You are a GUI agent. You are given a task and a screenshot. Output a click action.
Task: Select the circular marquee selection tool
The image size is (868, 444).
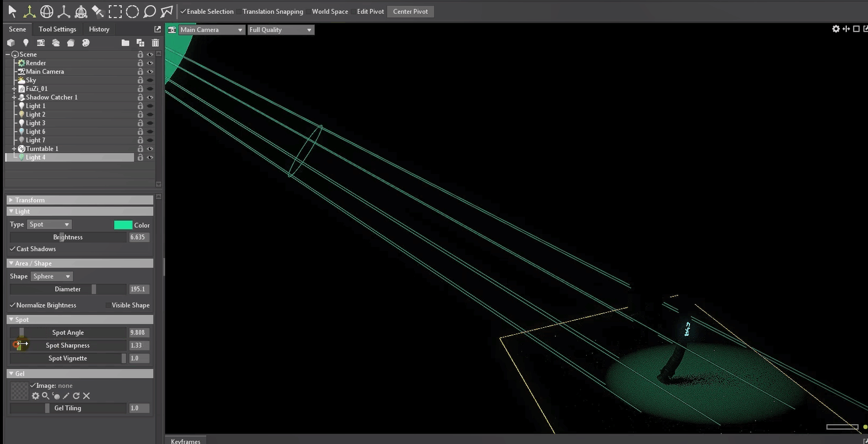[x=132, y=11]
